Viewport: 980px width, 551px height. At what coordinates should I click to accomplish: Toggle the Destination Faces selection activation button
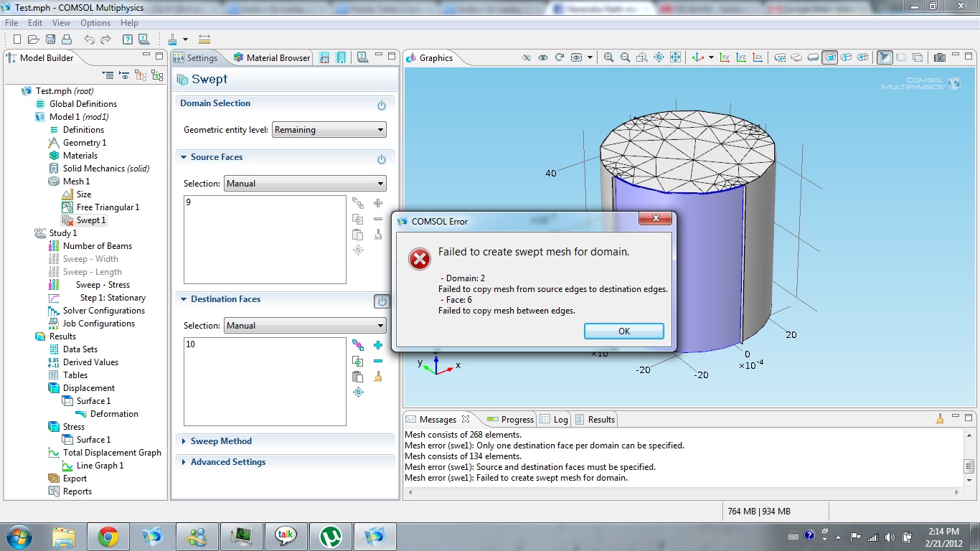coord(382,301)
